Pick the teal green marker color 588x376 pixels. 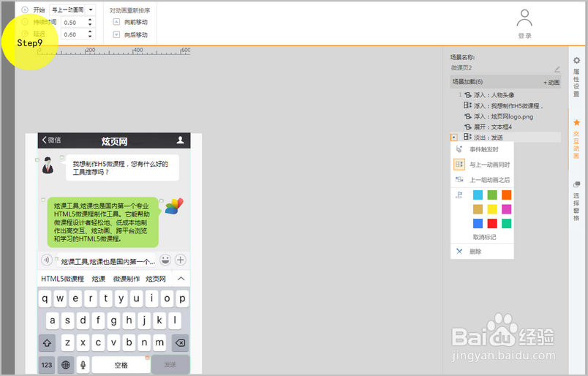pyautogui.click(x=506, y=223)
